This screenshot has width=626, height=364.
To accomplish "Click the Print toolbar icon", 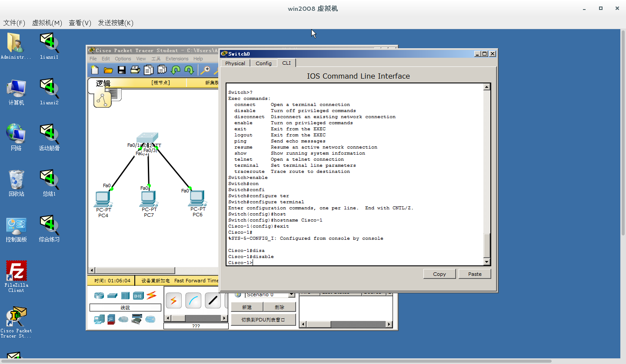I will point(135,69).
